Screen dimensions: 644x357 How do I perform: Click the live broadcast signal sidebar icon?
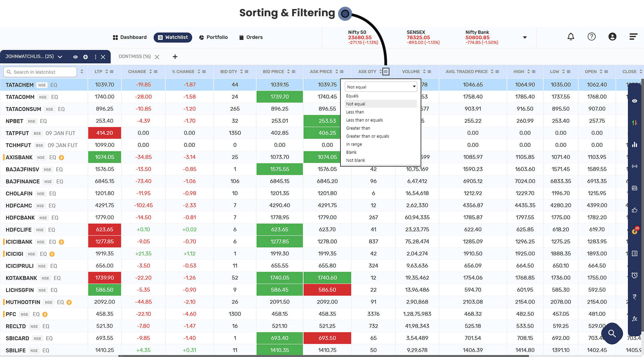click(635, 166)
